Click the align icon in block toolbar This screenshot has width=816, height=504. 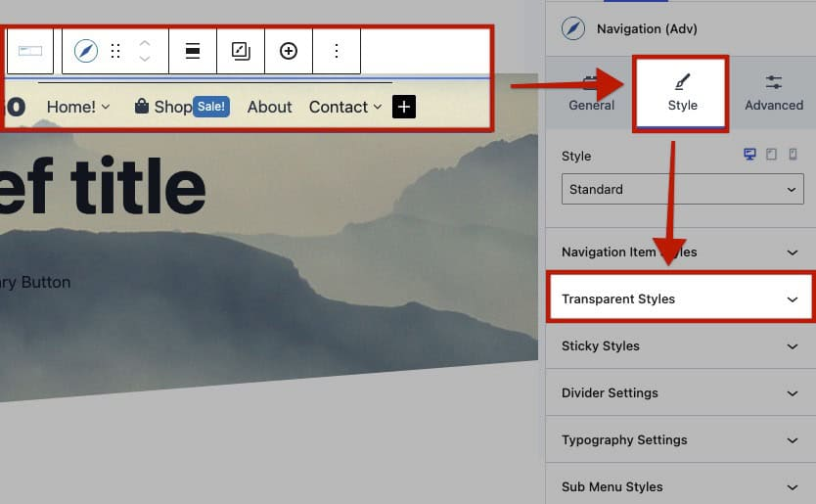point(193,51)
